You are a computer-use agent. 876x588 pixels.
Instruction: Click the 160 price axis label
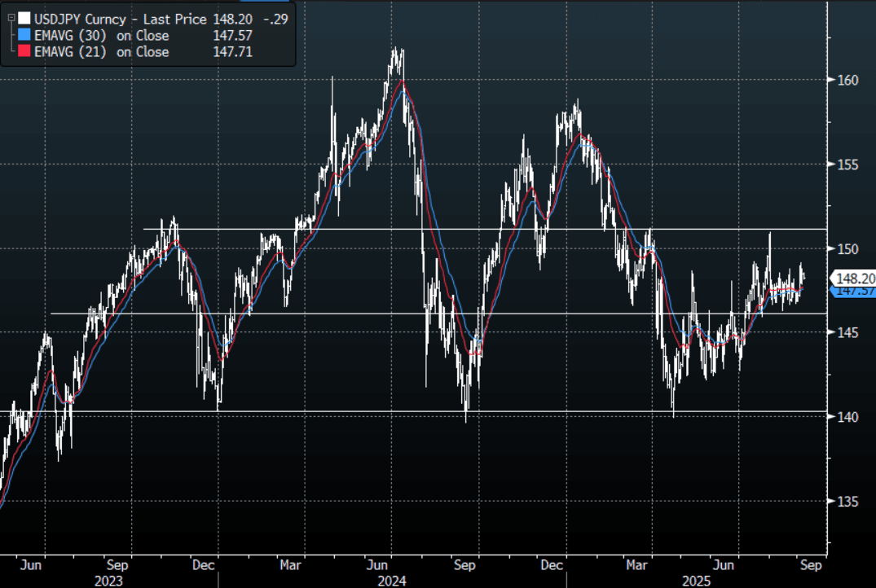[x=847, y=80]
